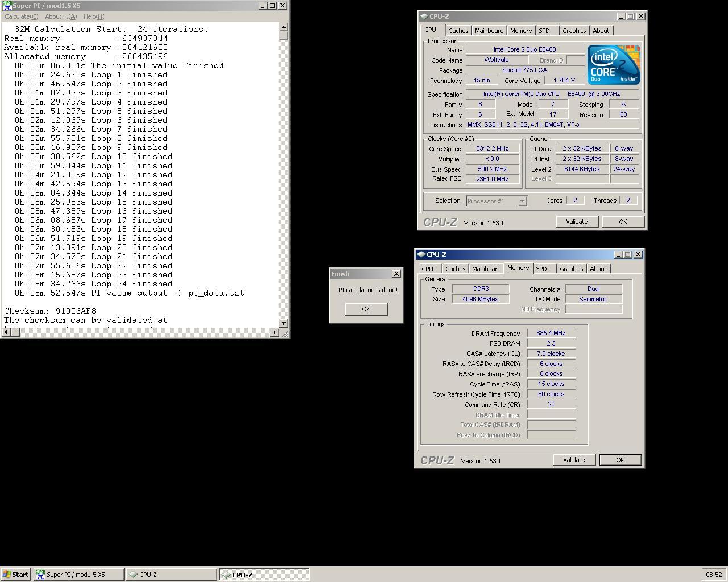The image size is (728, 582).
Task: Click the Rated FSB 2361.0 MHz field
Action: click(x=493, y=179)
